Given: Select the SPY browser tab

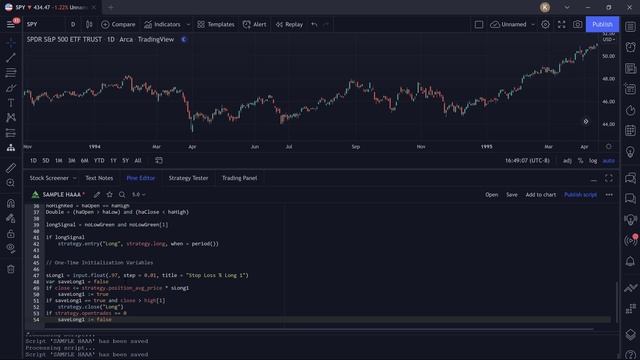Looking at the screenshot, I should 50,7.
